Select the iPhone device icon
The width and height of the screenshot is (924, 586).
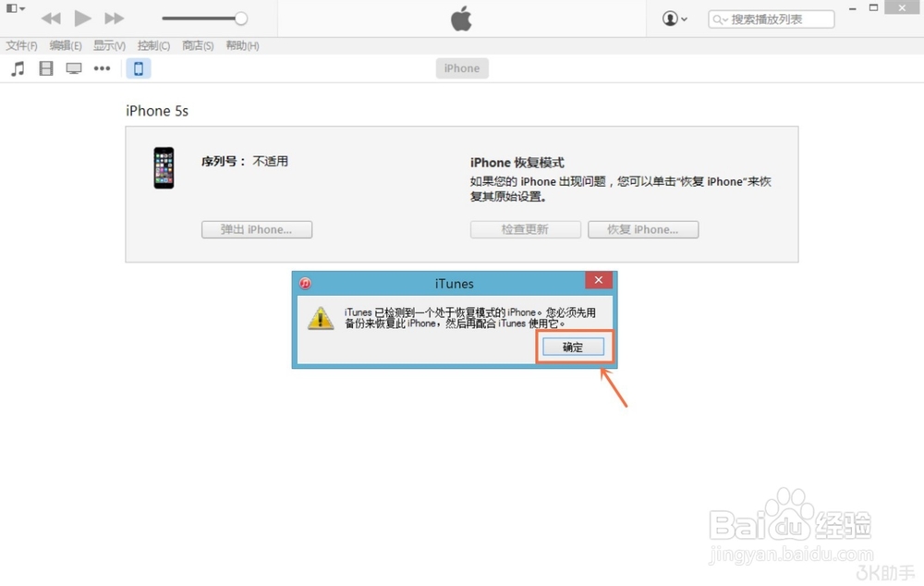coord(139,68)
